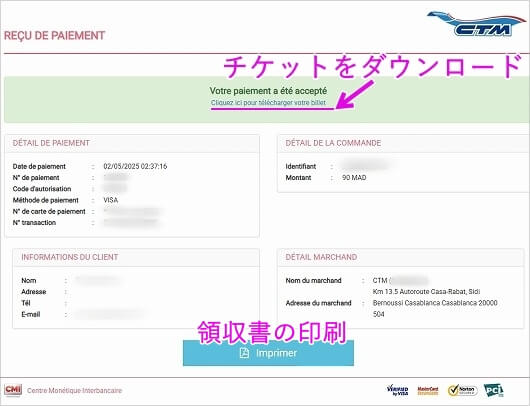Viewport: 530px width, 406px height.
Task: Click the CTM logo
Action: pyautogui.click(x=477, y=24)
